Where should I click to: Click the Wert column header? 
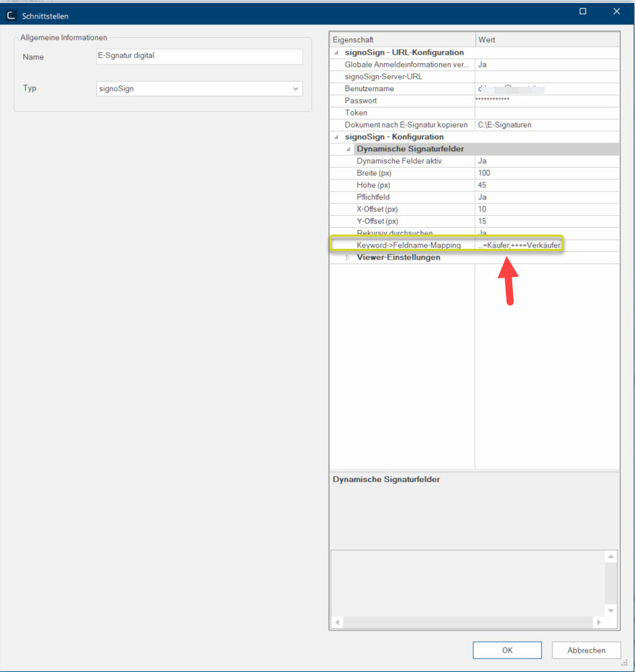point(547,39)
